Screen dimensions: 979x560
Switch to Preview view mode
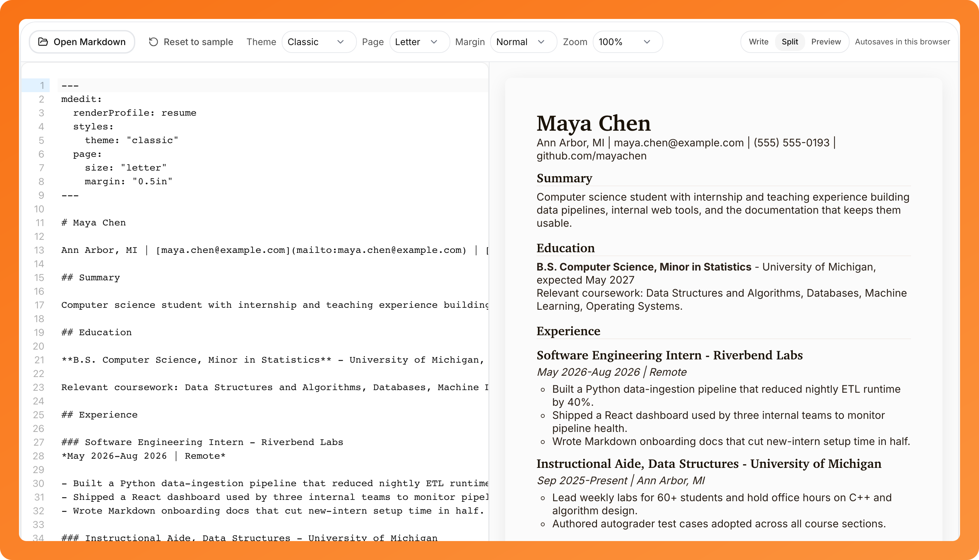coord(826,41)
